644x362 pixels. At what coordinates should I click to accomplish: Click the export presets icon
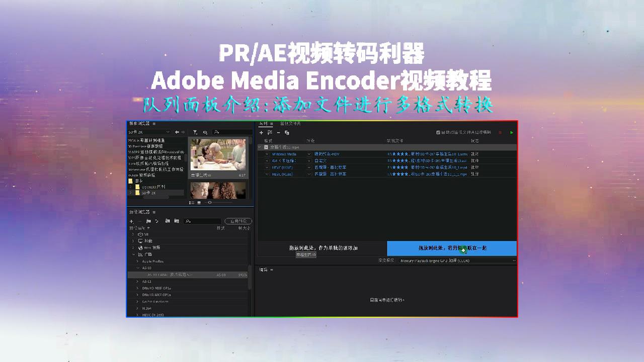(177, 221)
